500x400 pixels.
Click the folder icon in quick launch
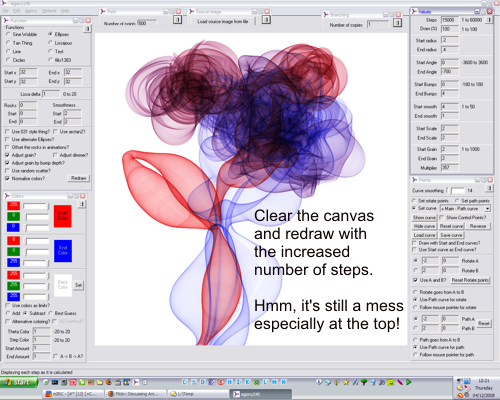100,382
